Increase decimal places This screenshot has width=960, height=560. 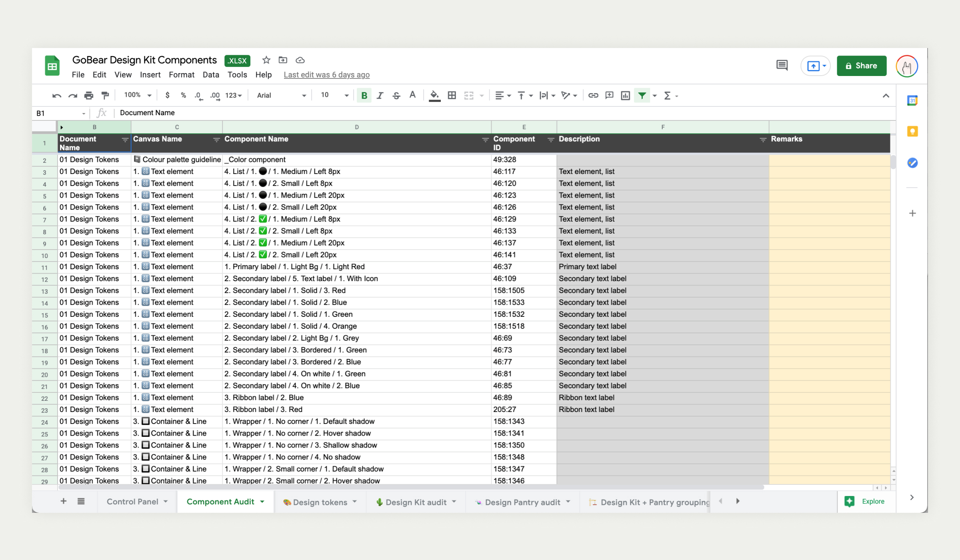[215, 96]
